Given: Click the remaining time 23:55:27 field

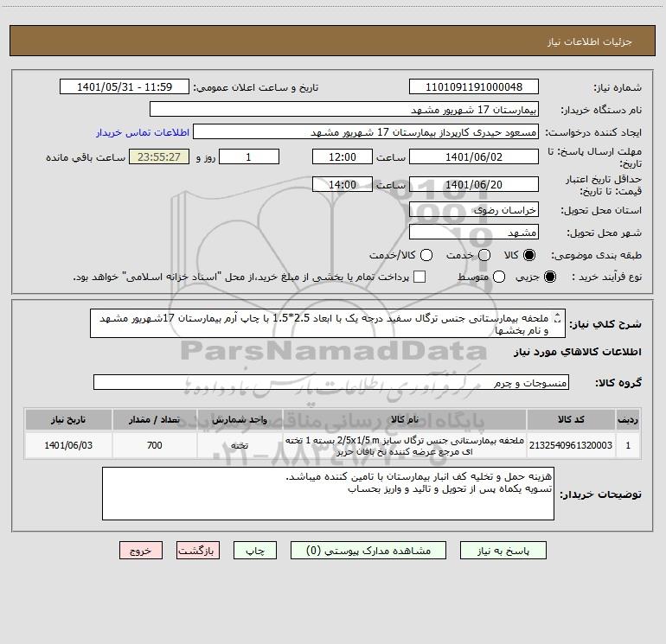Looking at the screenshot, I should [x=159, y=156].
